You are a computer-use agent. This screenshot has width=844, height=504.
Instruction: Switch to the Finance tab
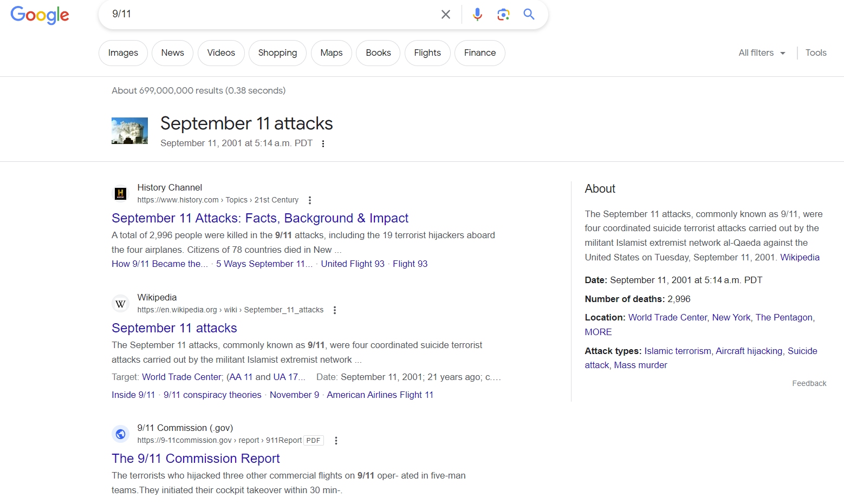480,53
